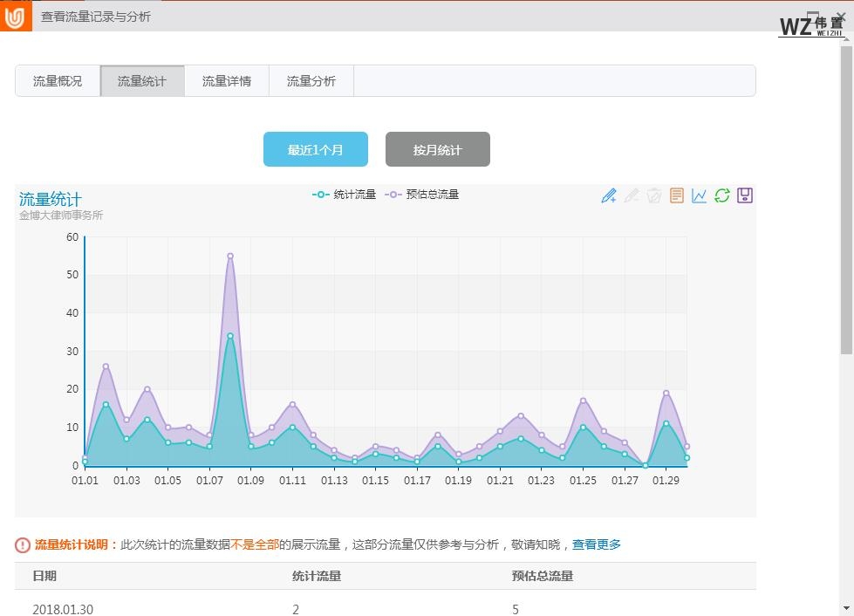This screenshot has width=854, height=616.
Task: Click the greyed-out trash clear-marks icon
Action: pos(654,195)
